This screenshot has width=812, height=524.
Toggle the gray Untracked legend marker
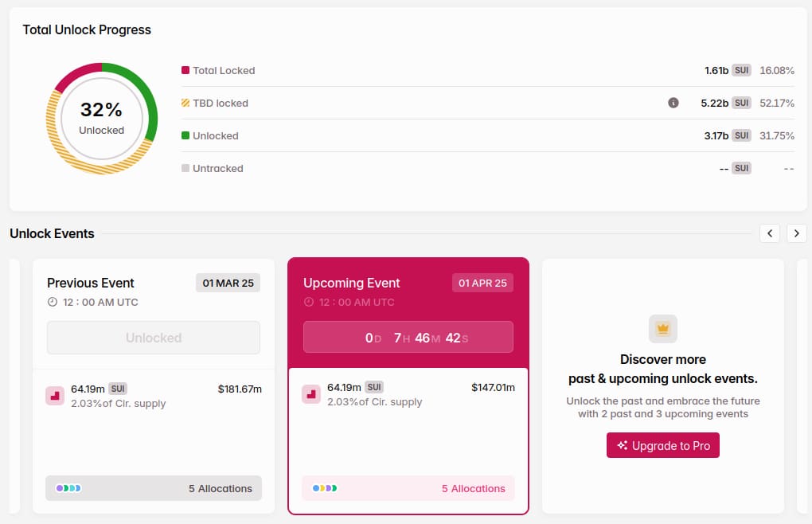pyautogui.click(x=184, y=168)
